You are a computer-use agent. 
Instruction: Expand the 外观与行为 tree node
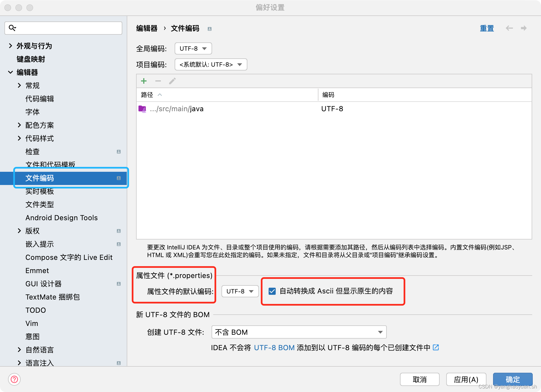[10, 46]
